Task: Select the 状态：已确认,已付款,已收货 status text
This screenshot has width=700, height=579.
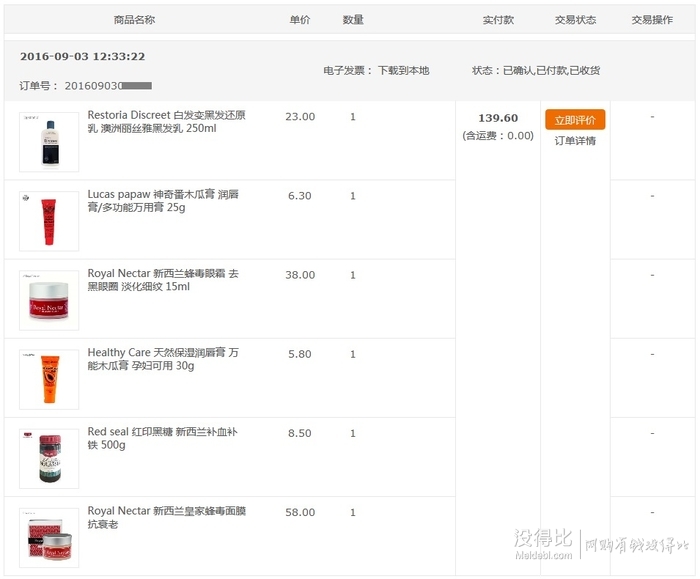Action: tap(536, 71)
